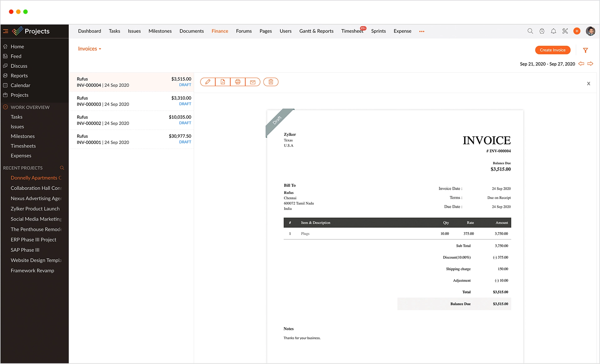Collapse the Work Overview section

pos(5,107)
